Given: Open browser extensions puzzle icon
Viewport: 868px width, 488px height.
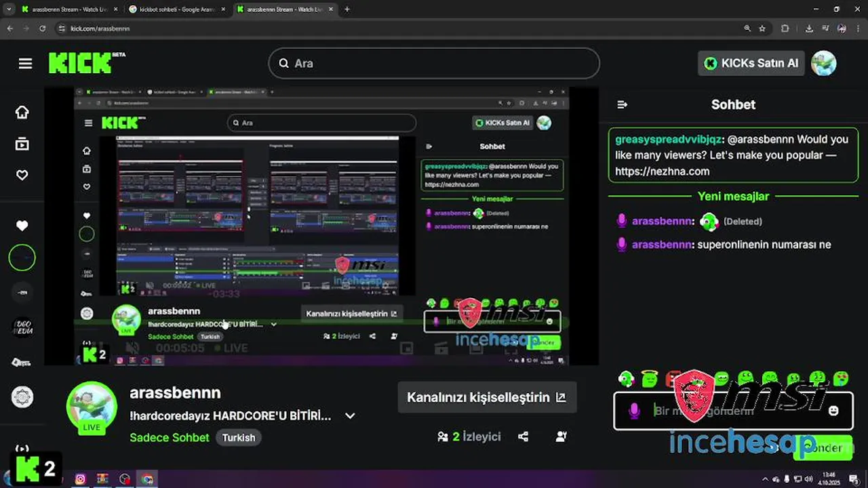Looking at the screenshot, I should coord(785,28).
